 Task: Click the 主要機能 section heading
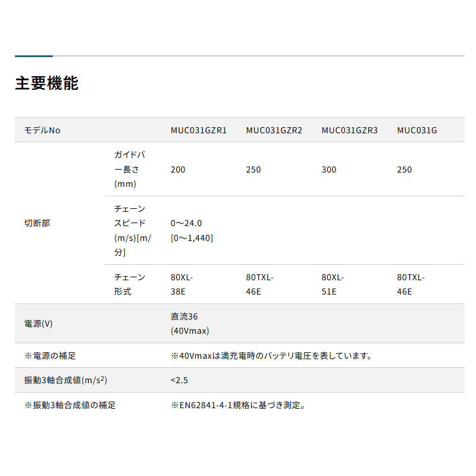click(46, 83)
